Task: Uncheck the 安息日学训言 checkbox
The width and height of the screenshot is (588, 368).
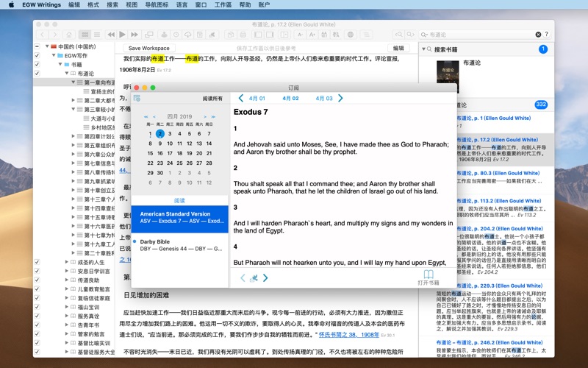Action: click(x=37, y=271)
